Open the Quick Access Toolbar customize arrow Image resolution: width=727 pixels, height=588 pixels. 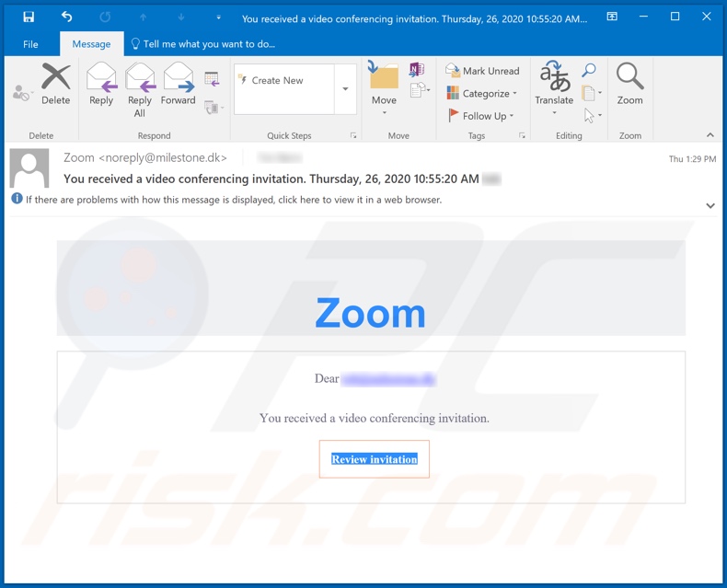(218, 17)
